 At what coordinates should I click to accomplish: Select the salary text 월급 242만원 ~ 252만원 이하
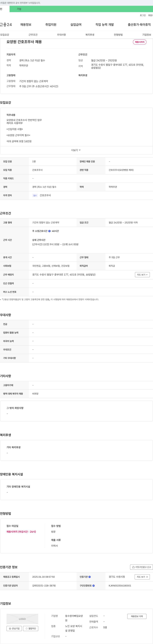tap(123, 223)
